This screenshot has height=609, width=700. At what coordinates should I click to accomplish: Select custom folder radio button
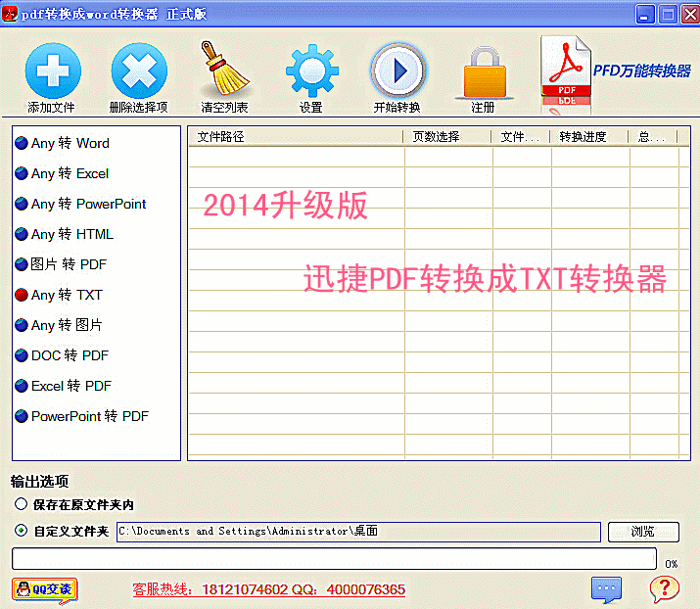(21, 532)
